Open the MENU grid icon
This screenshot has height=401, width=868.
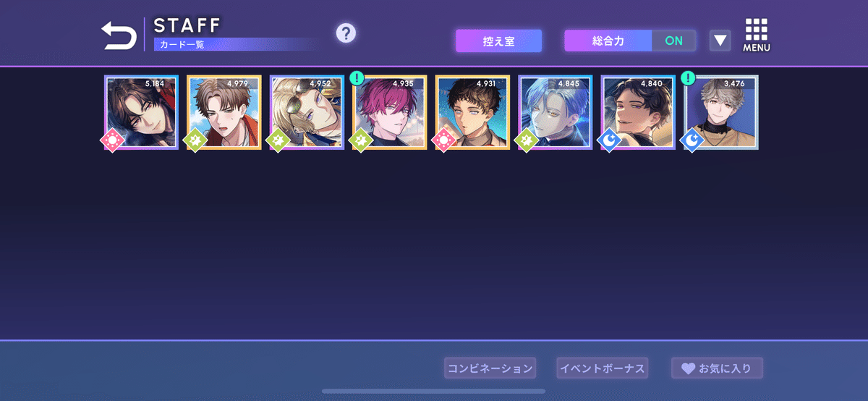[x=756, y=35]
